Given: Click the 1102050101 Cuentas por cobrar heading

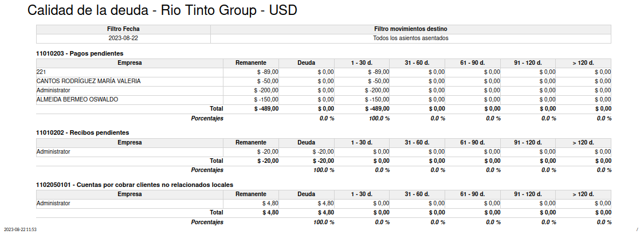Looking at the screenshot, I should [x=135, y=185].
